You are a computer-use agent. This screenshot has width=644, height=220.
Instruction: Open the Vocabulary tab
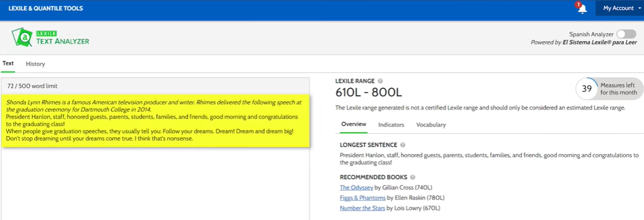[x=431, y=125]
